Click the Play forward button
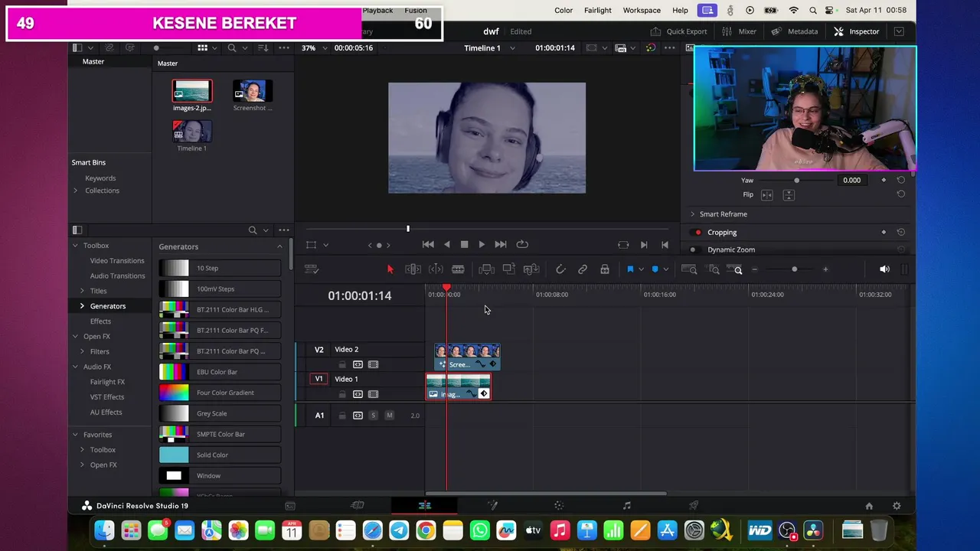This screenshot has width=980, height=551. (x=482, y=244)
